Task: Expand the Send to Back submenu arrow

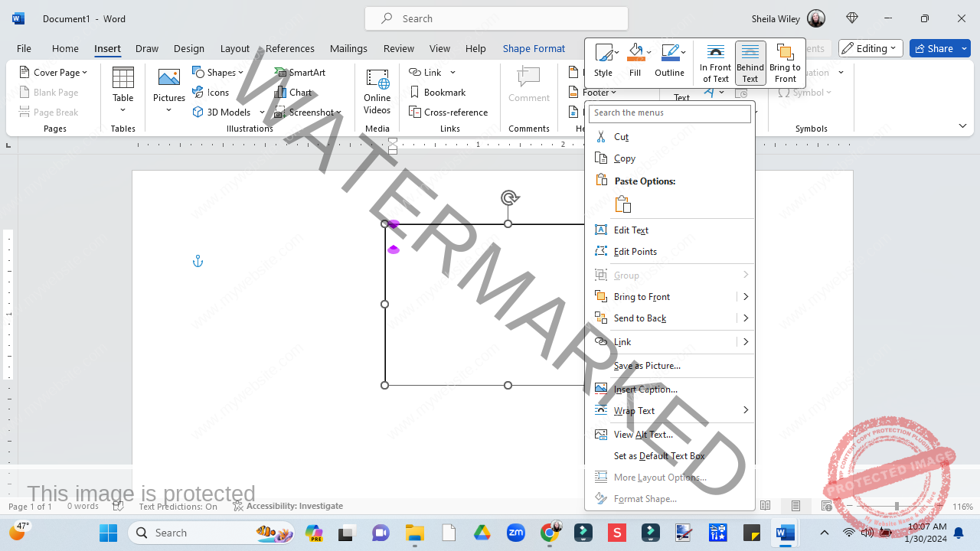Action: click(x=745, y=318)
